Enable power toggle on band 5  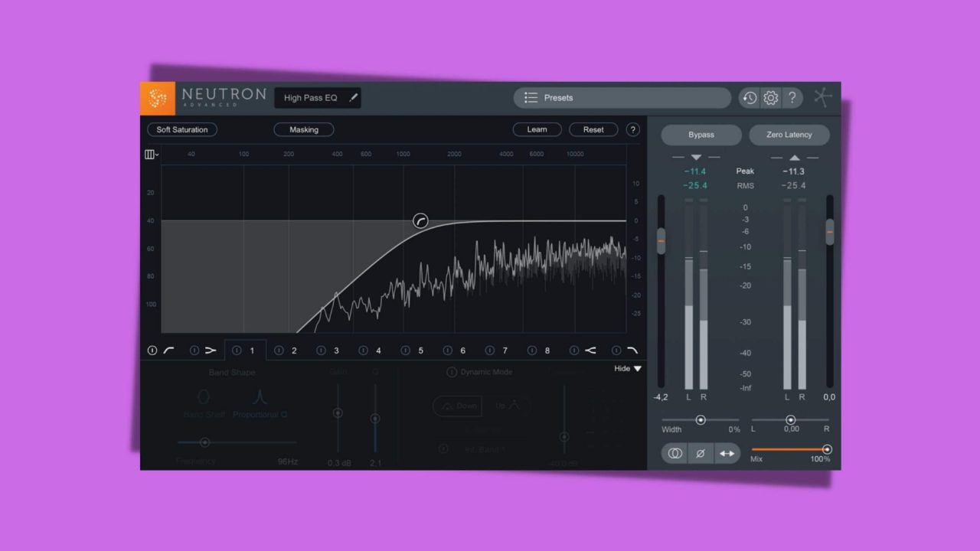tap(405, 350)
